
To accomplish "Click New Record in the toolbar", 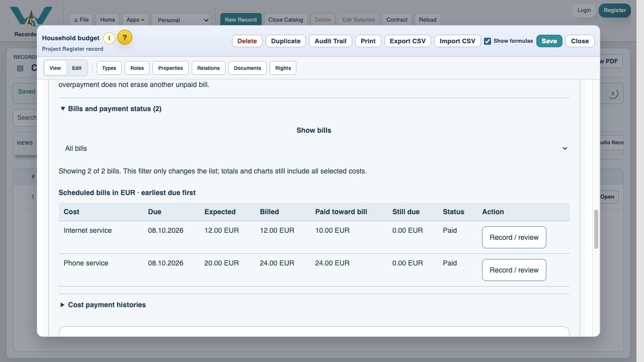I will coord(240,20).
